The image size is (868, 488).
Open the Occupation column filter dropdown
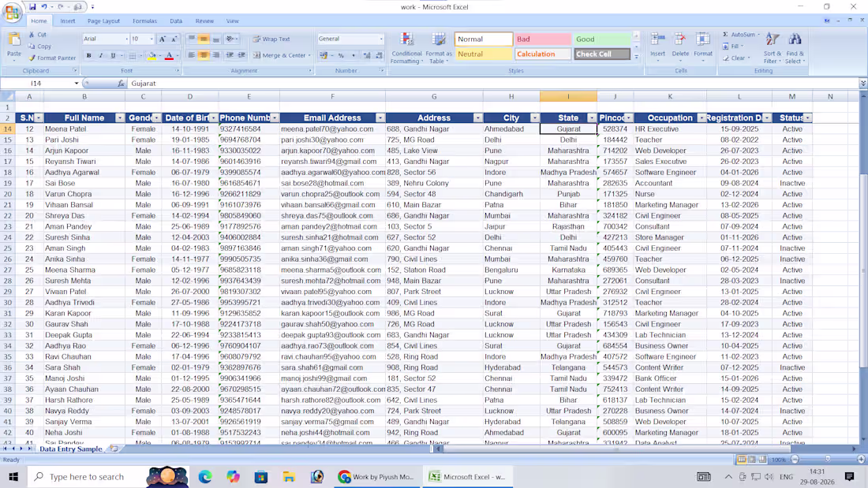point(702,117)
